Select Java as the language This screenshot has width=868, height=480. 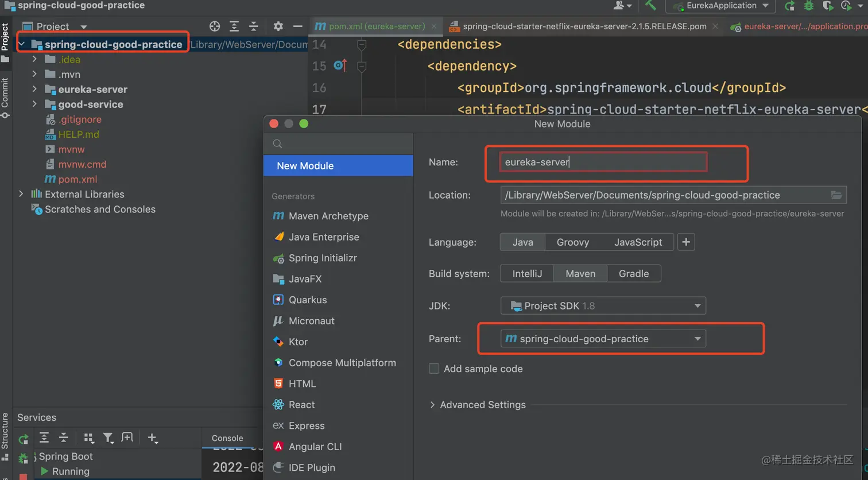[522, 242]
